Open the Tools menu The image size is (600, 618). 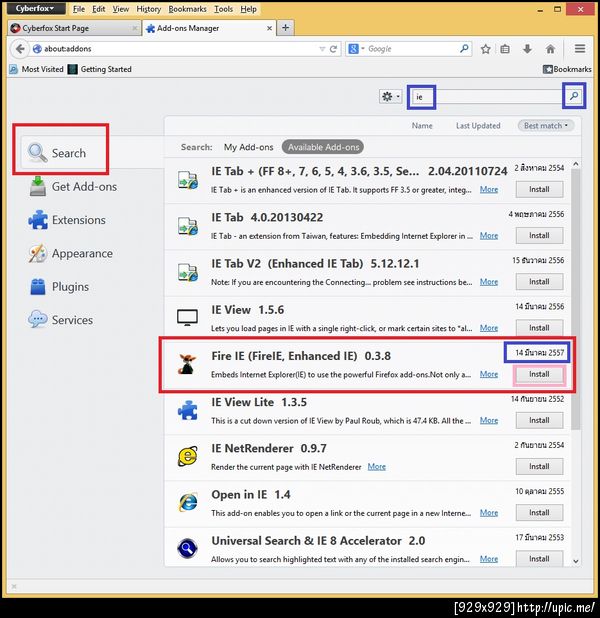point(224,9)
